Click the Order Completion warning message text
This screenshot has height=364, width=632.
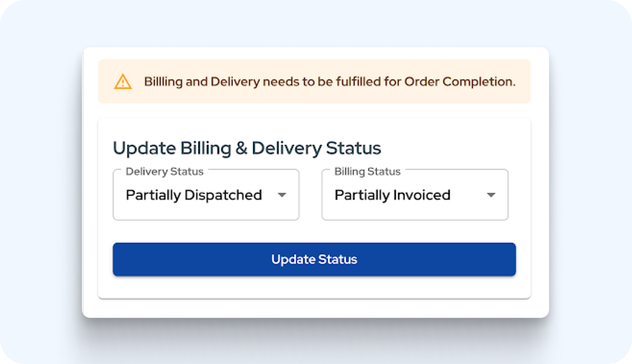[x=330, y=82]
